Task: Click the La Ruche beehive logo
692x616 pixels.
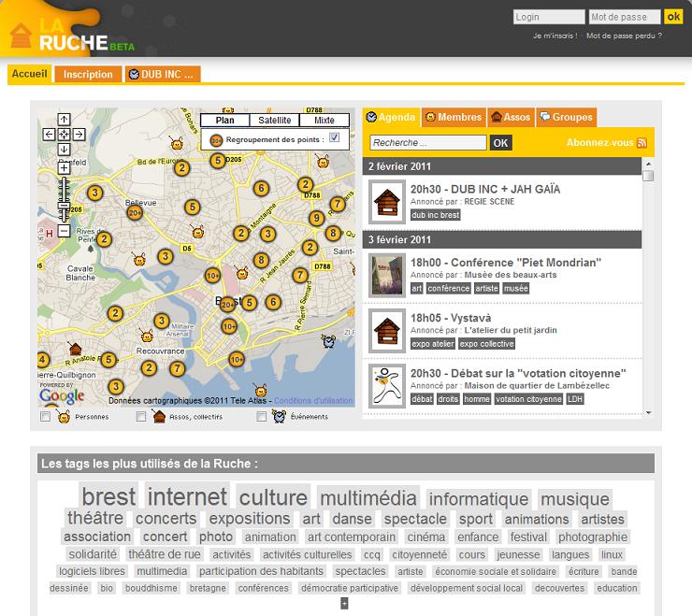Action: [x=21, y=36]
